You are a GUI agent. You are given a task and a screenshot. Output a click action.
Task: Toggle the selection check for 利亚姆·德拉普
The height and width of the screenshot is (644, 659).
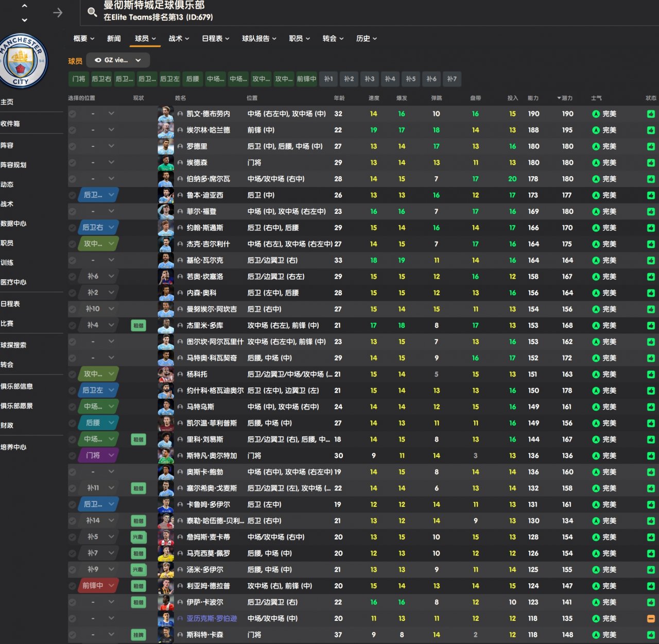click(x=73, y=586)
